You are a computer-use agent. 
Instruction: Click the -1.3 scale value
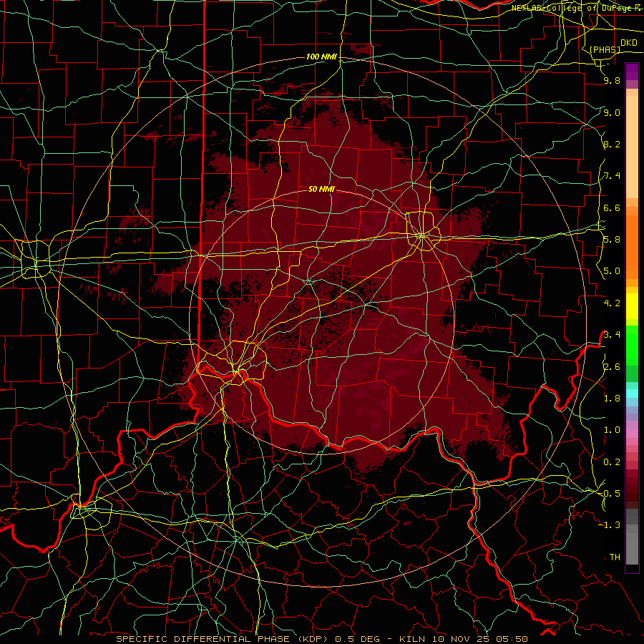pyautogui.click(x=609, y=525)
